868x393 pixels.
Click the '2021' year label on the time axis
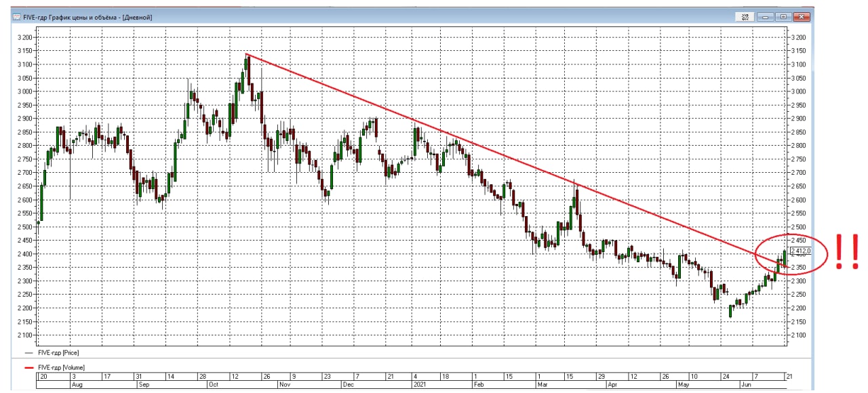[419, 384]
